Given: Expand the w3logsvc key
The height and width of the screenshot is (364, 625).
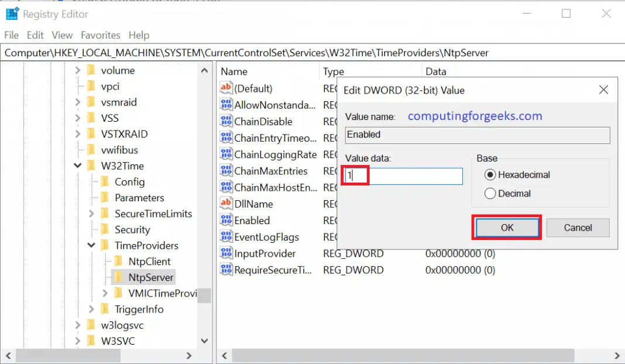Looking at the screenshot, I should [78, 325].
